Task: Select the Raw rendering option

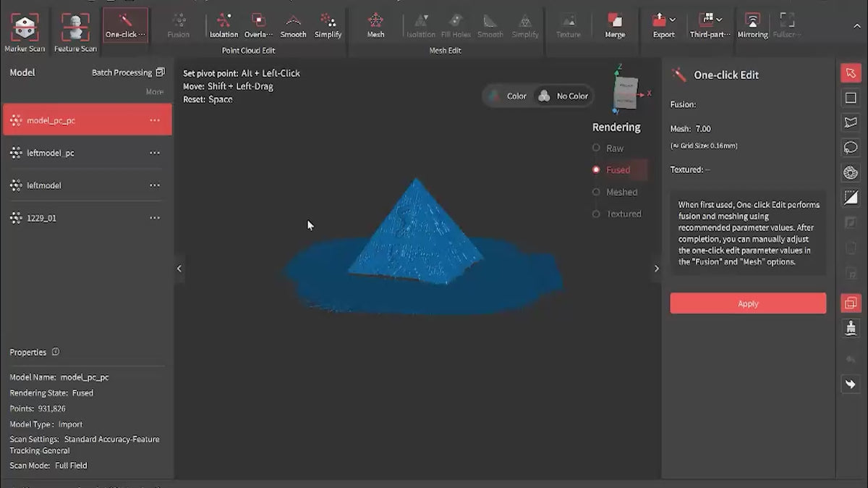Action: 597,148
